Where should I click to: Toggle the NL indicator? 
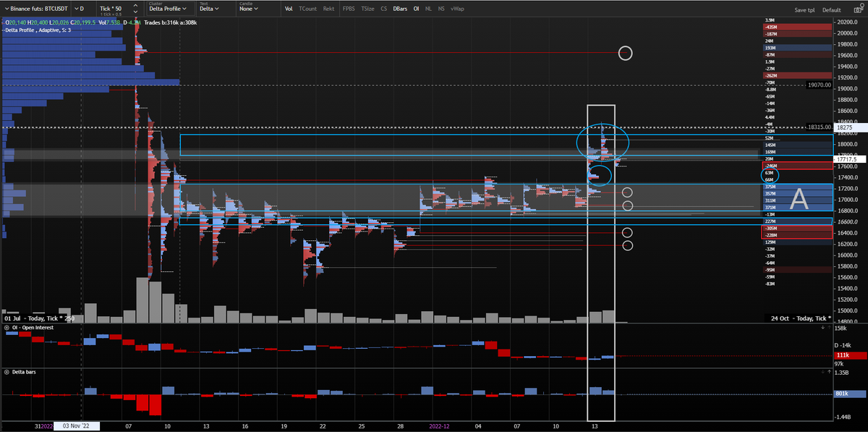[428, 9]
